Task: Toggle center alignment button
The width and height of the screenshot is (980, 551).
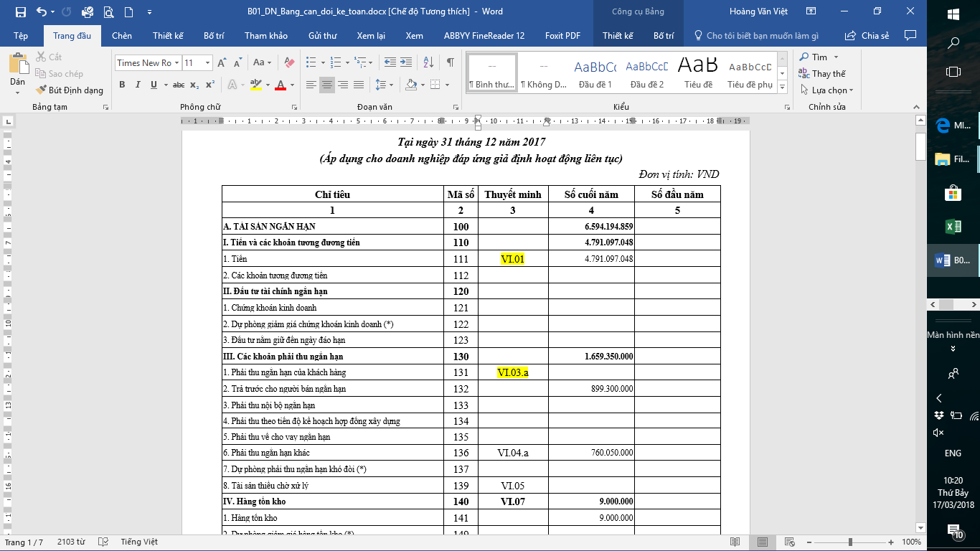Action: 327,85
